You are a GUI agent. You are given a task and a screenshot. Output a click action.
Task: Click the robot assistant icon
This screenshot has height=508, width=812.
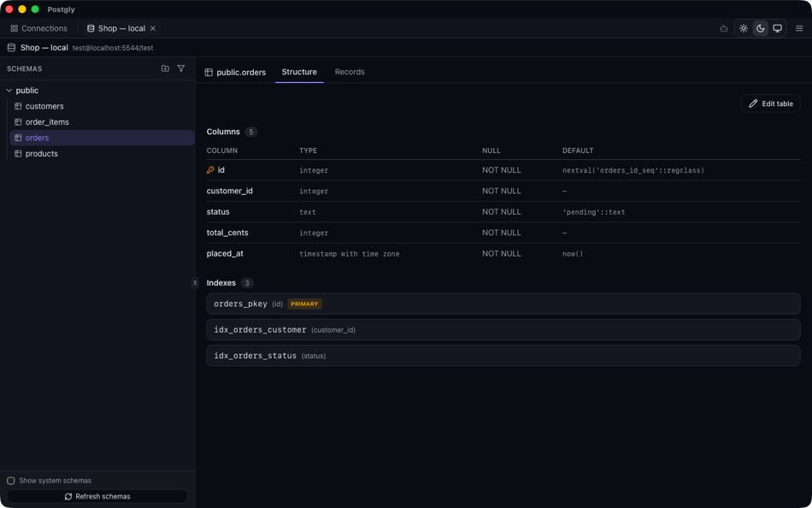(x=723, y=28)
